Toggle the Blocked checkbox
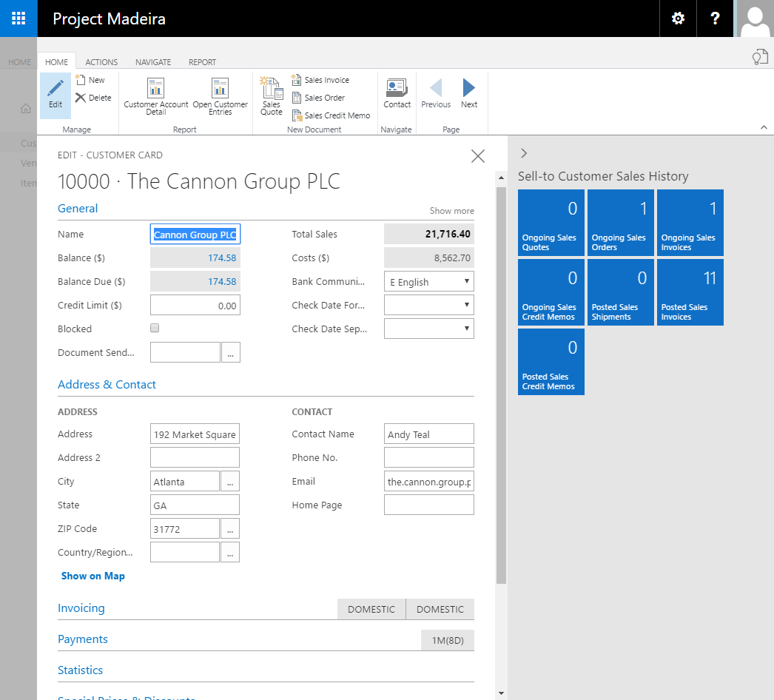This screenshot has height=700, width=774. click(x=155, y=328)
